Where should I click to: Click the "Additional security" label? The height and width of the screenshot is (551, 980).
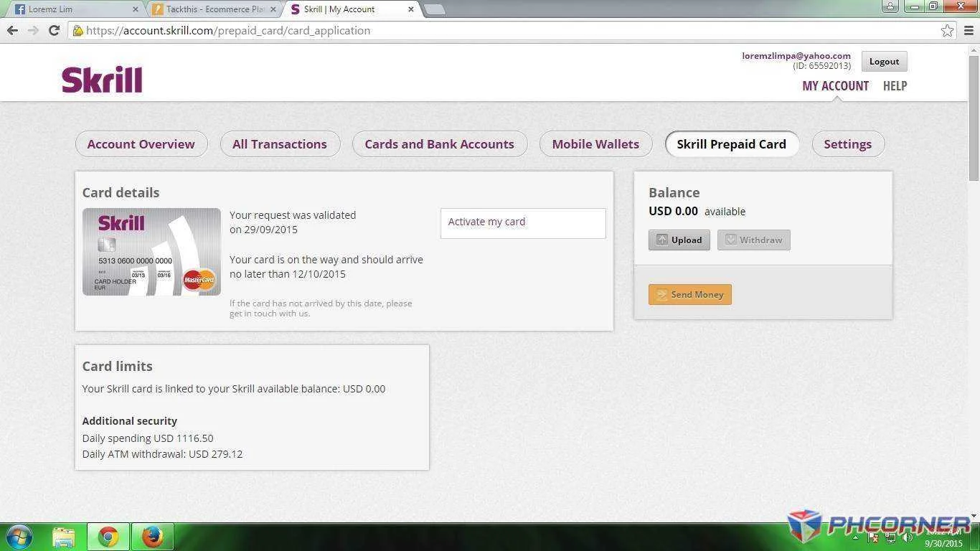click(x=130, y=421)
